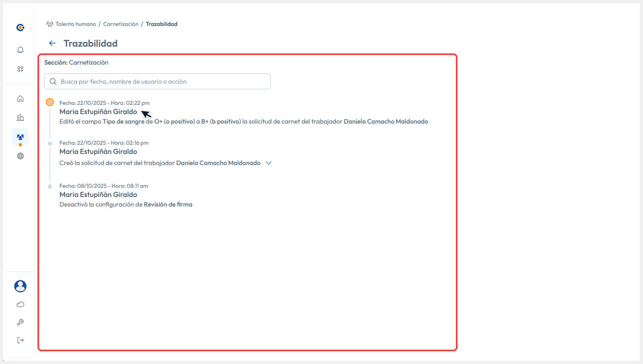The width and height of the screenshot is (643, 364).
Task: Select the Trazabilidad breadcrumb item
Action: 162,24
